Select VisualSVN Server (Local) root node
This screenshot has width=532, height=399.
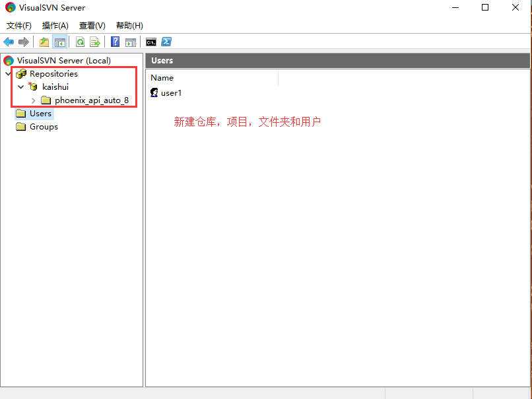(64, 60)
